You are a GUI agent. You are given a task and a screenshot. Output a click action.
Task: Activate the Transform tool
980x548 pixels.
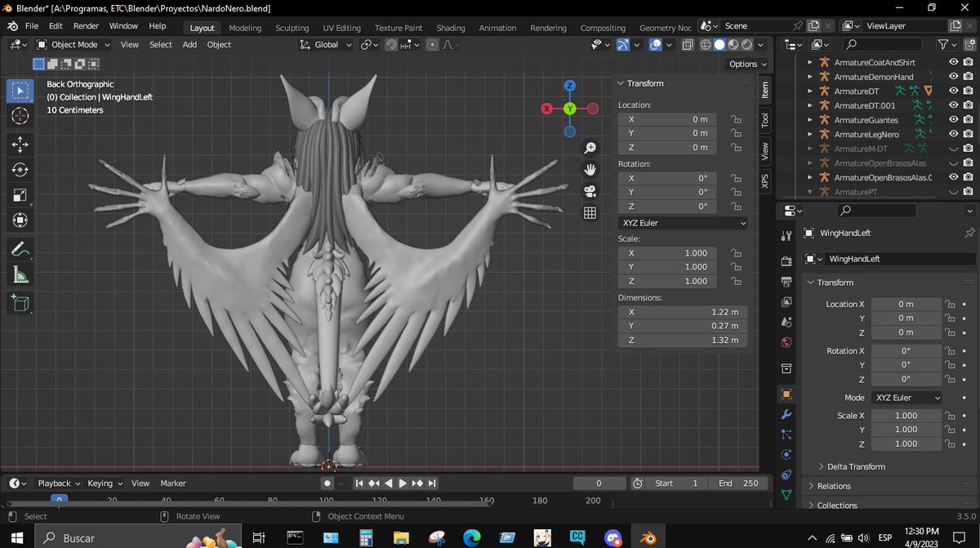point(20,221)
